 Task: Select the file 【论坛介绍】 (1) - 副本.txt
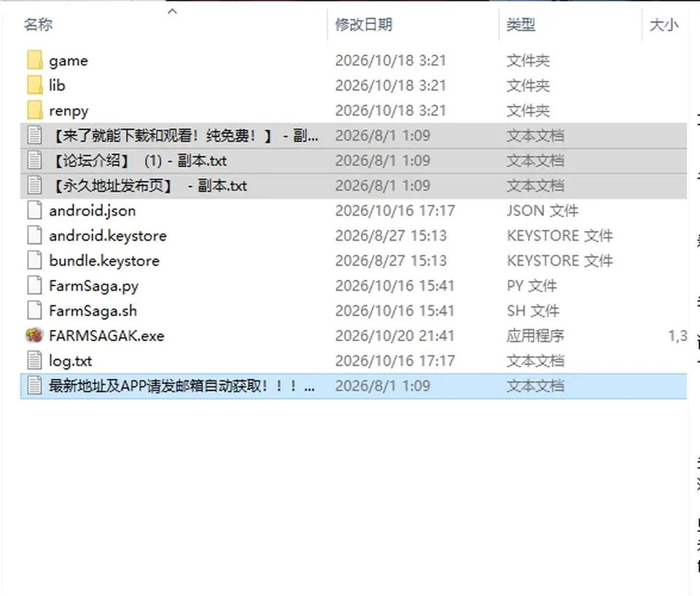click(140, 160)
